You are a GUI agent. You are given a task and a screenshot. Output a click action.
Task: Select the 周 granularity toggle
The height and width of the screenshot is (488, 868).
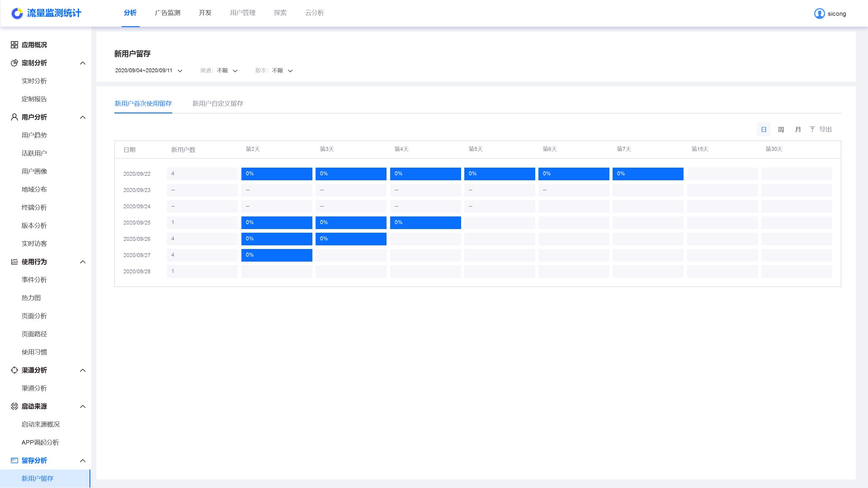pos(781,129)
